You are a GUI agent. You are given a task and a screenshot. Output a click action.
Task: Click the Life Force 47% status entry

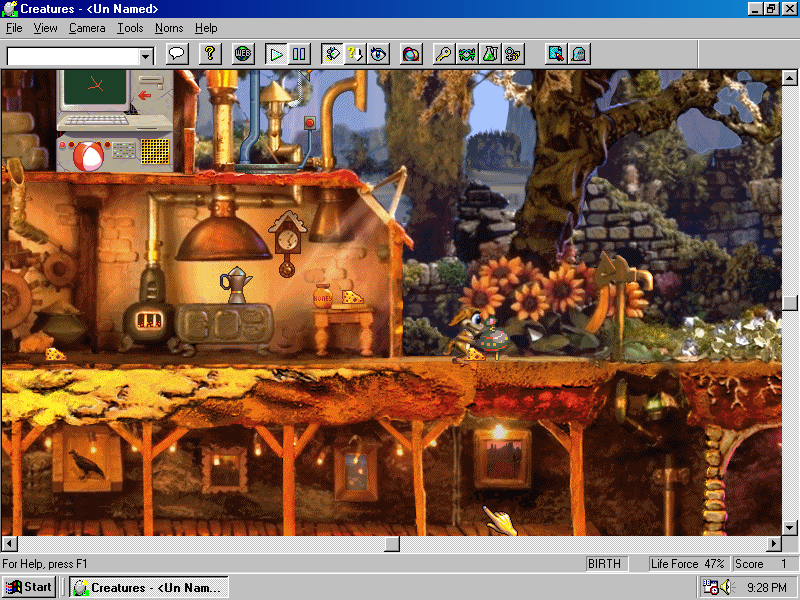pyautogui.click(x=688, y=564)
